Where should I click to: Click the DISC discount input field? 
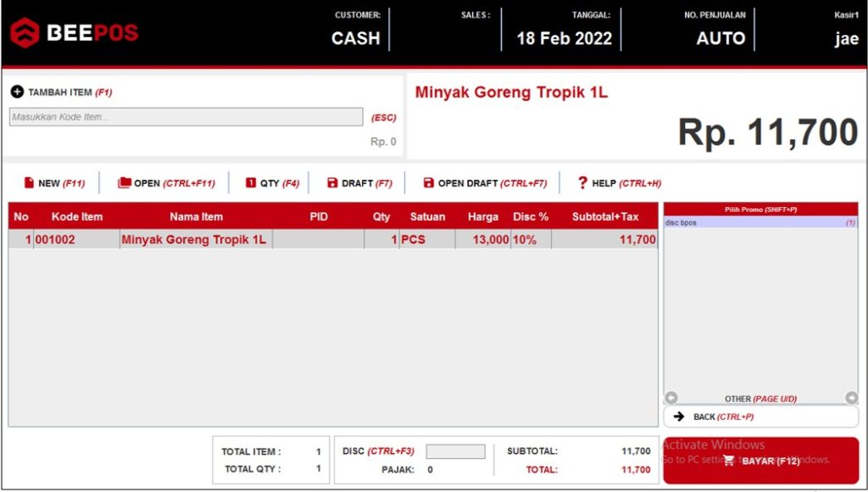[455, 451]
